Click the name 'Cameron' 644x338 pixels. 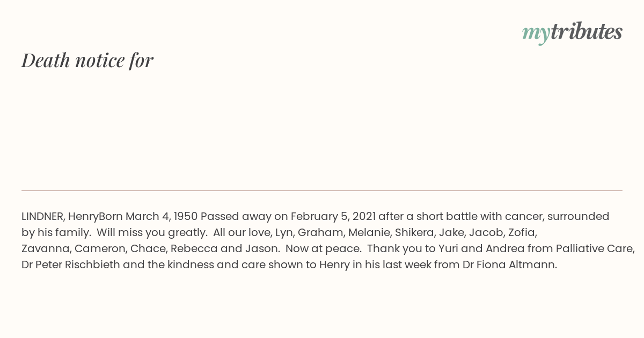tap(99, 249)
